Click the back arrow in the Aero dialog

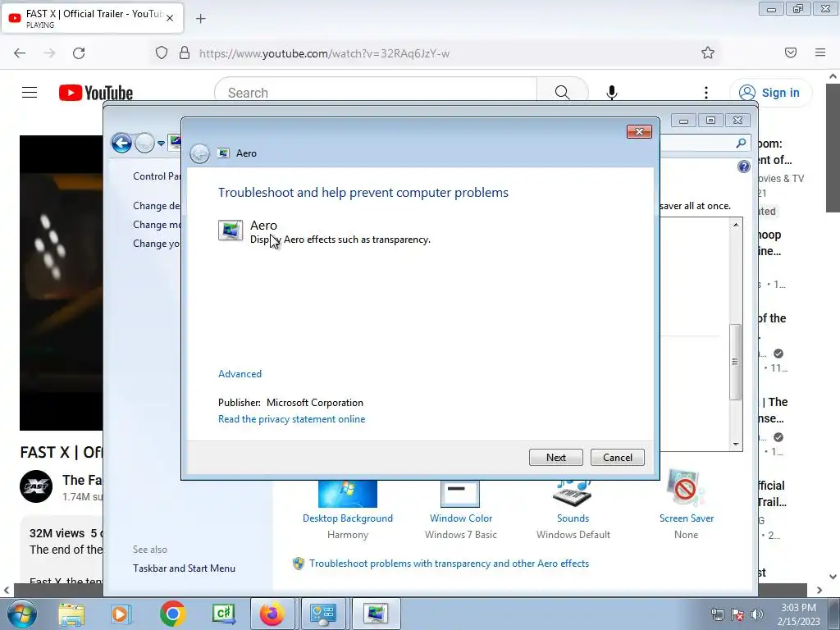[200, 153]
